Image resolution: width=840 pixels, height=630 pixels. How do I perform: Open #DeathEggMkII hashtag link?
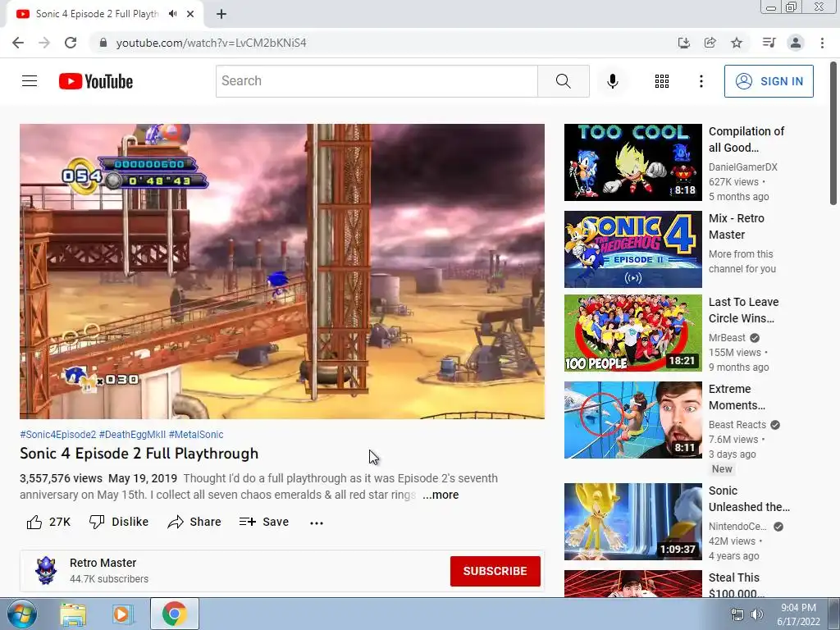point(132,435)
